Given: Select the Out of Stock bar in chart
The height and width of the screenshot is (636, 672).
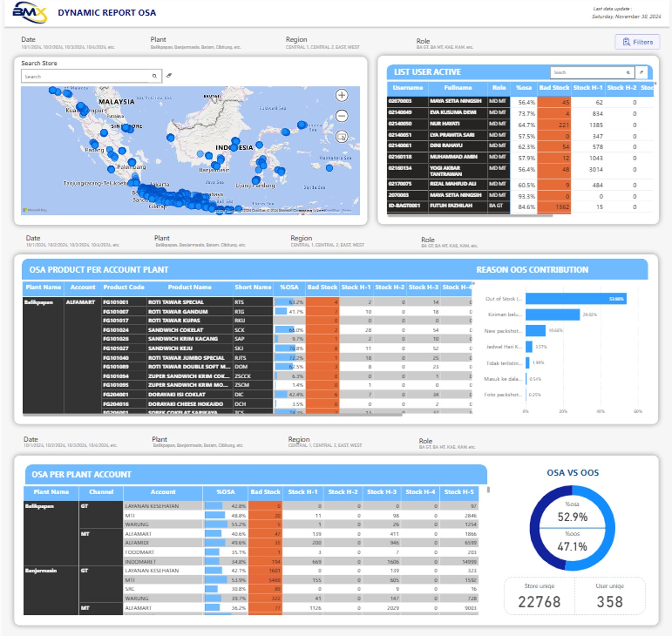Looking at the screenshot, I should tap(575, 299).
